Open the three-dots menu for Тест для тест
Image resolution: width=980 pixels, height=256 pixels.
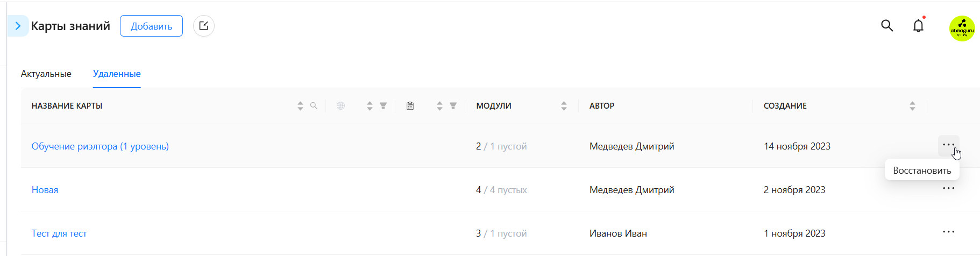948,232
